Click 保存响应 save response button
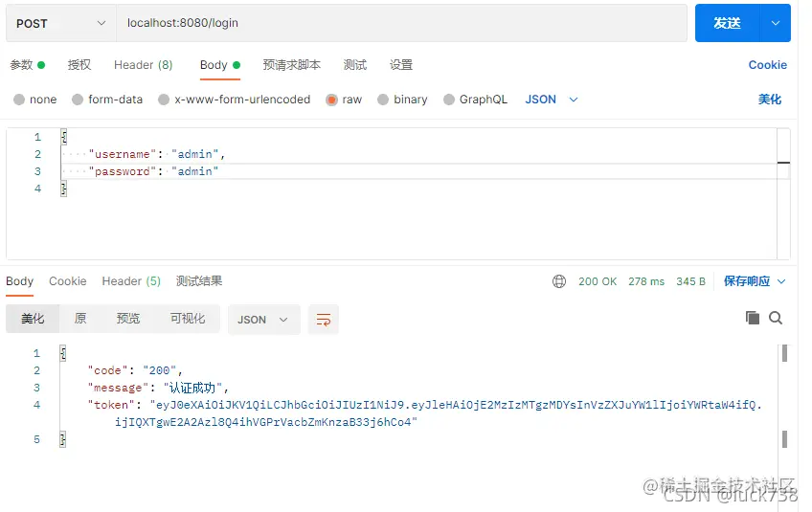This screenshot has width=812, height=512. point(747,281)
